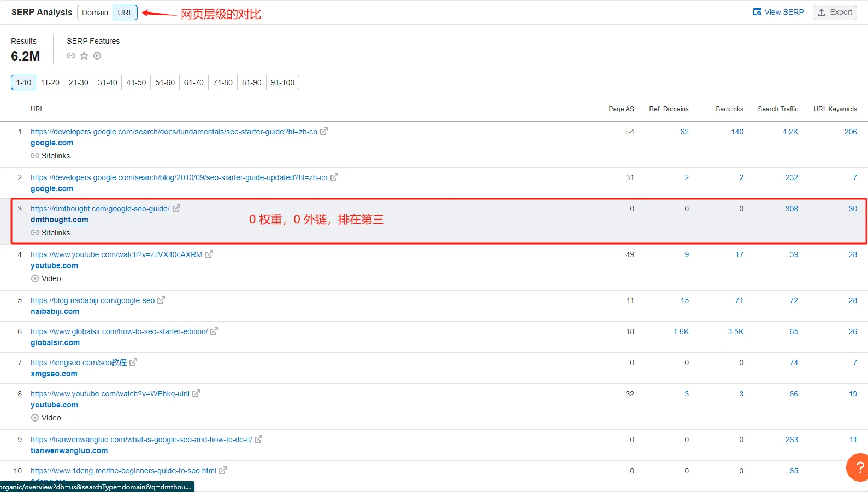Viewport: 868px width, 492px height.
Task: Click Backlinks value 140 in row 1
Action: click(737, 132)
